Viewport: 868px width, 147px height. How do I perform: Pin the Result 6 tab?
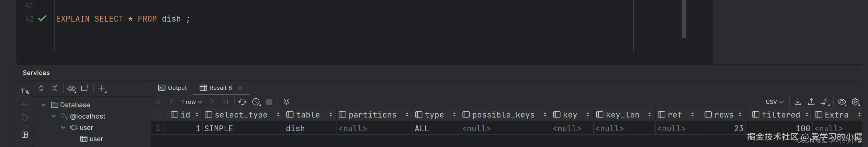click(x=286, y=102)
